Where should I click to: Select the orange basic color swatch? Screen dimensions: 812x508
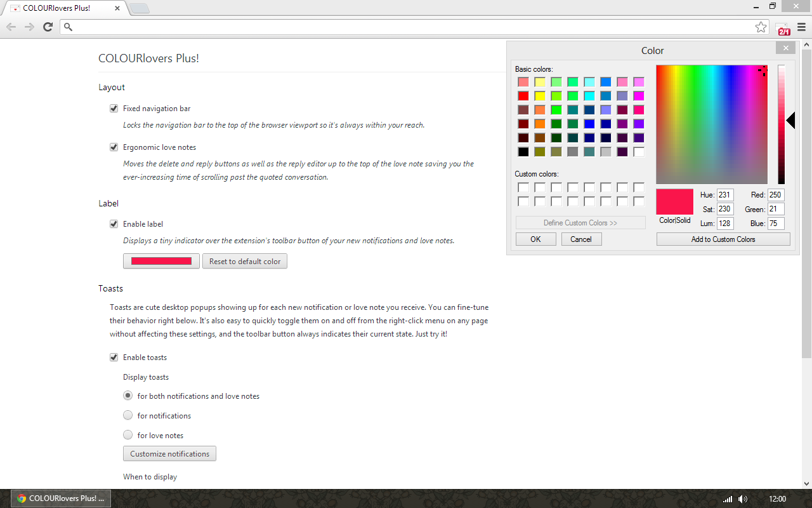(x=540, y=124)
